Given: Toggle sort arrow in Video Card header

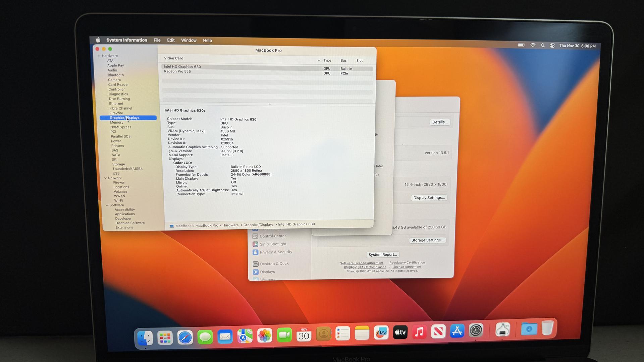Looking at the screenshot, I should point(319,60).
